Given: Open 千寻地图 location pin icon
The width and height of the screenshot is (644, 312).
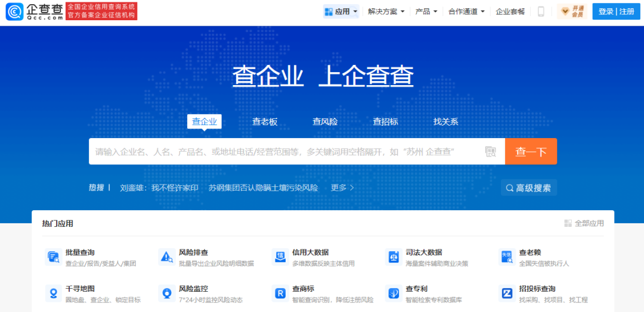Looking at the screenshot, I should tap(54, 293).
